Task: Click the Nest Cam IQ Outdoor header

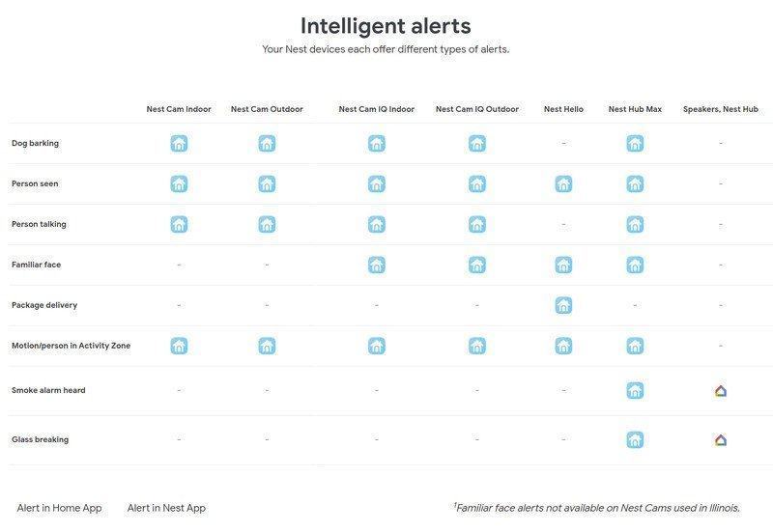Action: (x=477, y=109)
